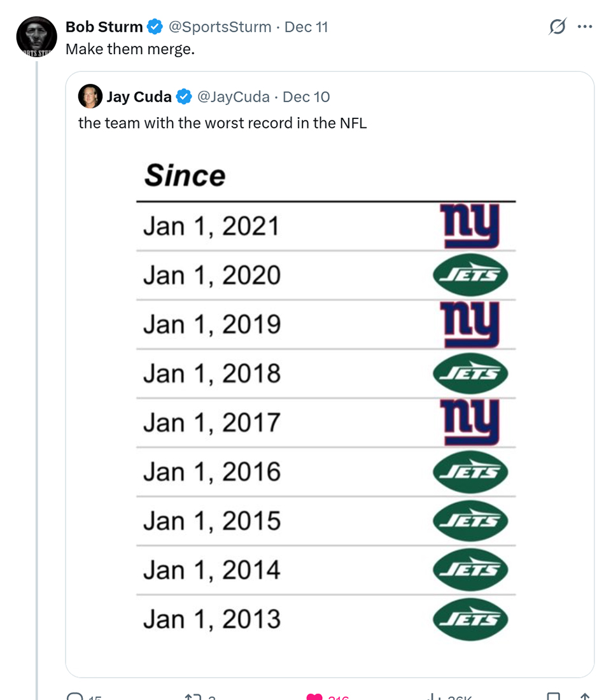This screenshot has width=611, height=700.
Task: Toggle the repost arrows button
Action: (192, 696)
